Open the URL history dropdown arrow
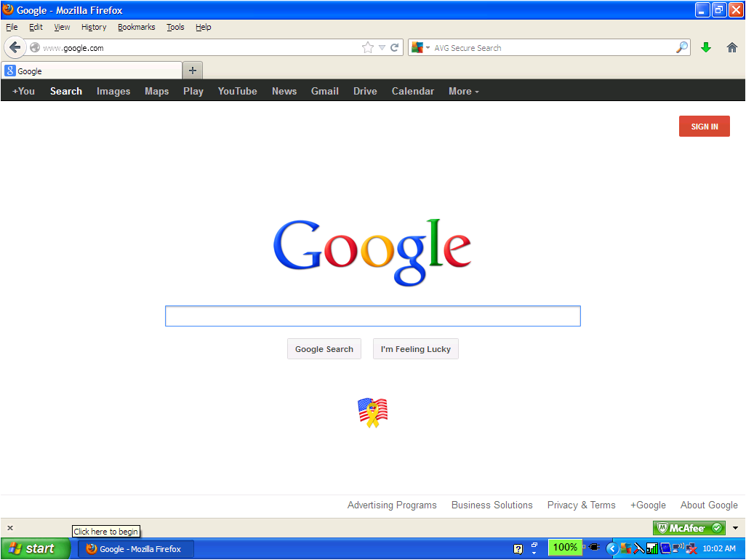 [382, 47]
